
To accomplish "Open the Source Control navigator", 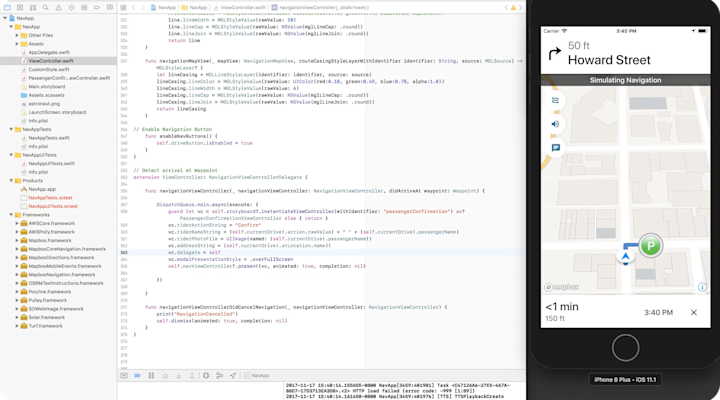I will coord(20,7).
